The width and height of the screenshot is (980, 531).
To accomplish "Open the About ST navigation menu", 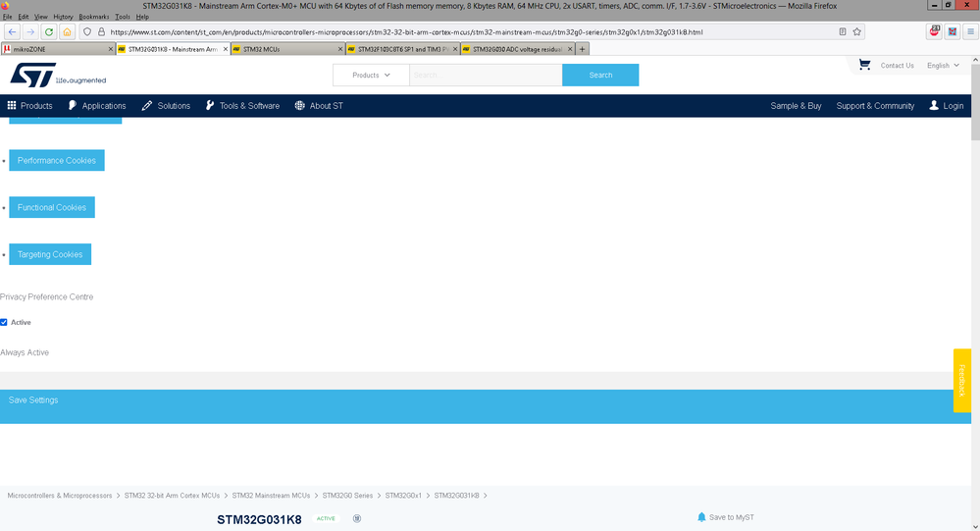I will click(319, 106).
